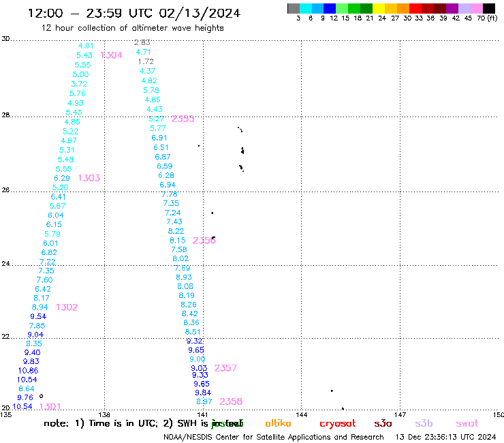Viewport: 504px width, 443px height.
Task: Select the pink pass label '2357'
Action: tap(225, 368)
